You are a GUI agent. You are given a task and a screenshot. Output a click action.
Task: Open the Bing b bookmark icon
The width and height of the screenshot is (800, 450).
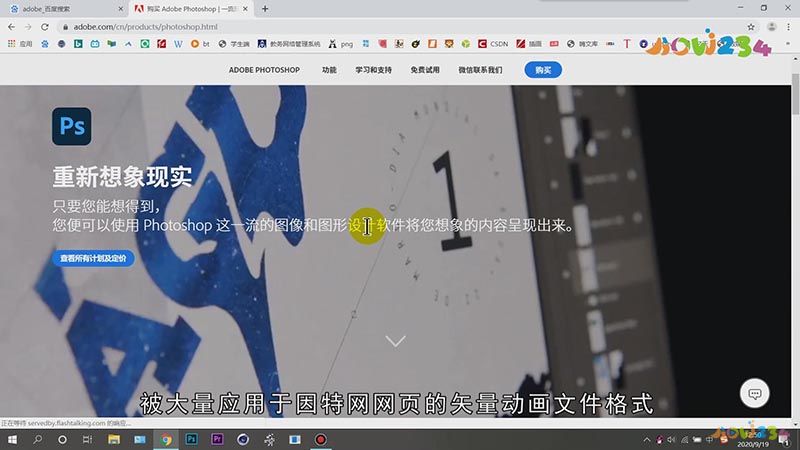click(x=78, y=44)
